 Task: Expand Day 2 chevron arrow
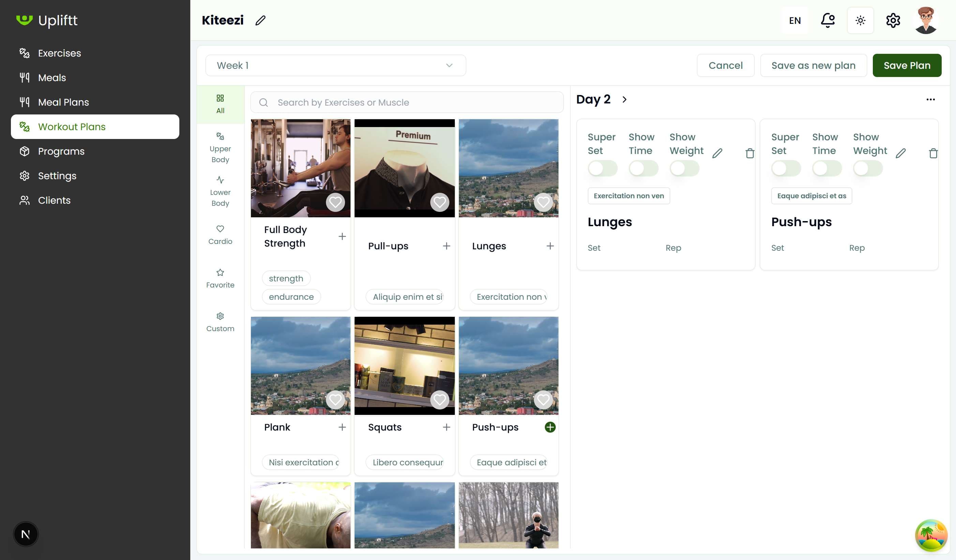point(625,99)
